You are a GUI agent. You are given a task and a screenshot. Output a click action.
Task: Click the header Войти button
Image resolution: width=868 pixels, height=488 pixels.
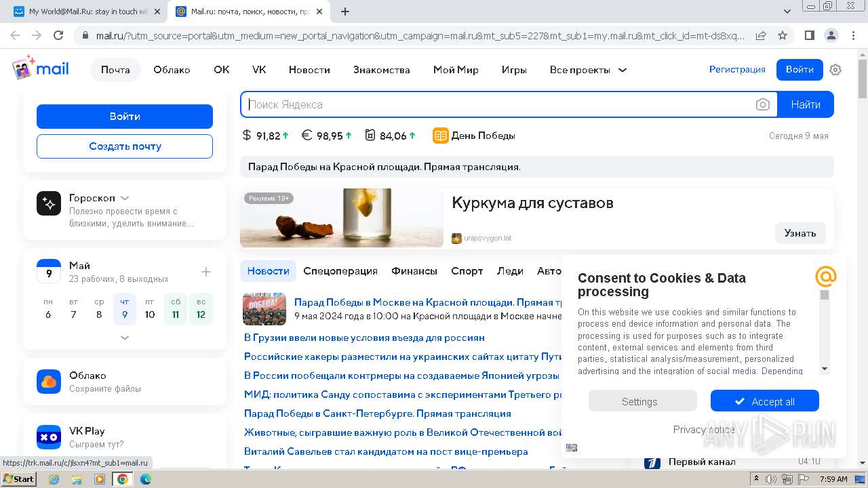coord(800,70)
